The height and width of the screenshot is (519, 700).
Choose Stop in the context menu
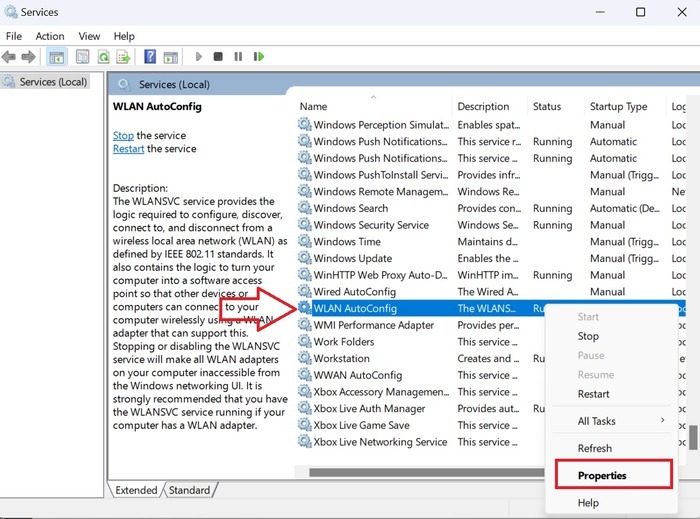tap(588, 336)
